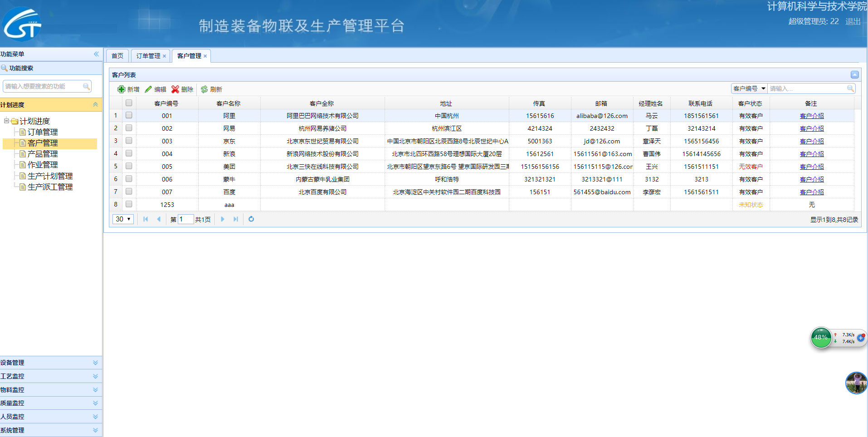Screen dimensions: 868x437
Task: Click the green 48% floating widget
Action: 821,338
